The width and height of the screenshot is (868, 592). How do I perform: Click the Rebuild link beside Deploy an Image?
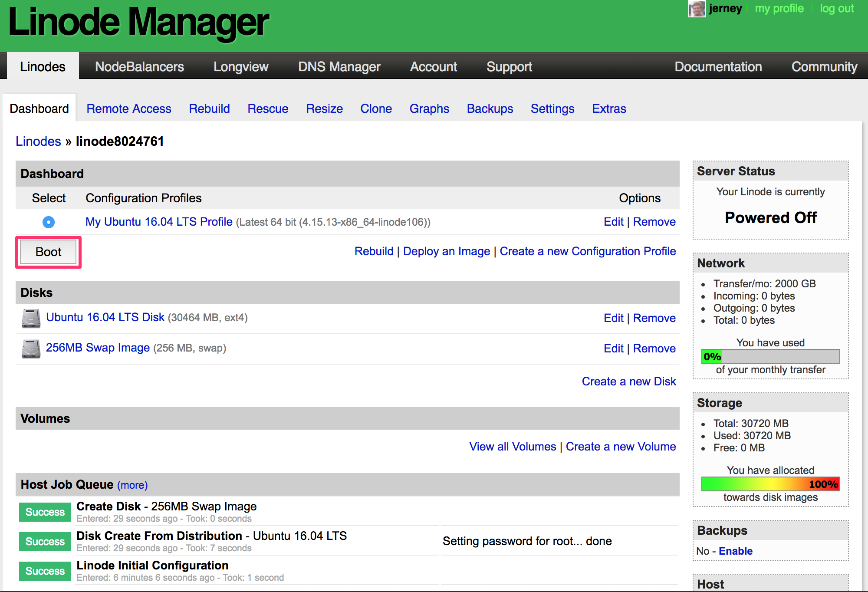[x=374, y=251]
